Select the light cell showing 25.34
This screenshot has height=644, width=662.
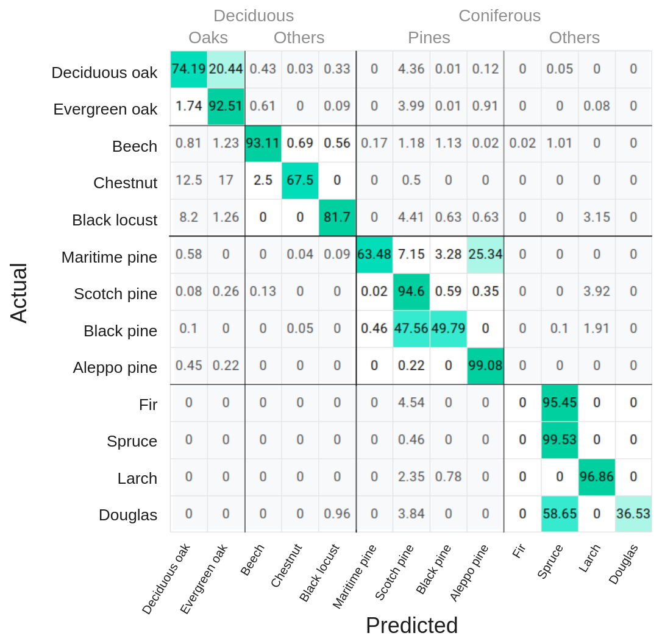click(485, 254)
